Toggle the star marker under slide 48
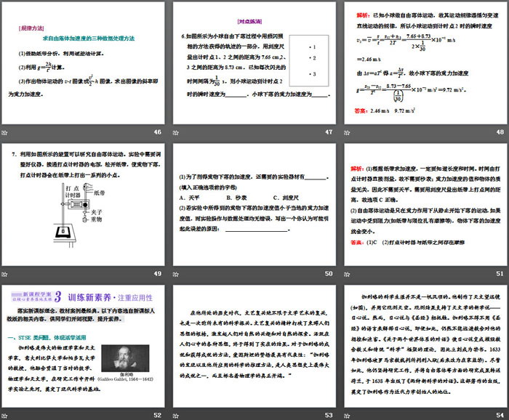Viewport: 509px width, 420px height. [x=347, y=132]
